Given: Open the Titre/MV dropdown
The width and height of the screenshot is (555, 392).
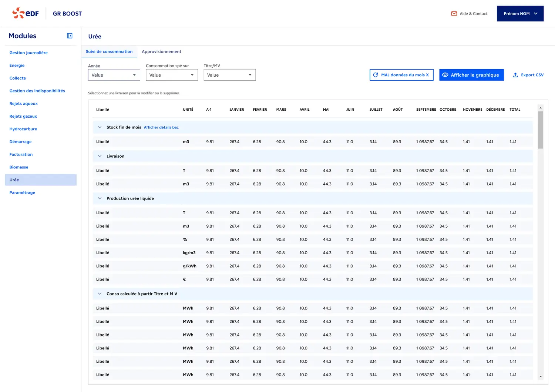Looking at the screenshot, I should pos(229,75).
